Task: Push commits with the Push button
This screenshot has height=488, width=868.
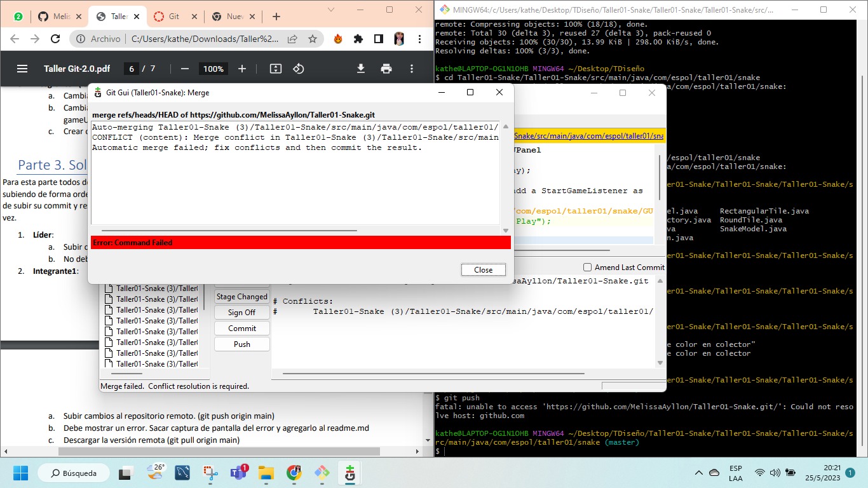Action: pyautogui.click(x=241, y=343)
